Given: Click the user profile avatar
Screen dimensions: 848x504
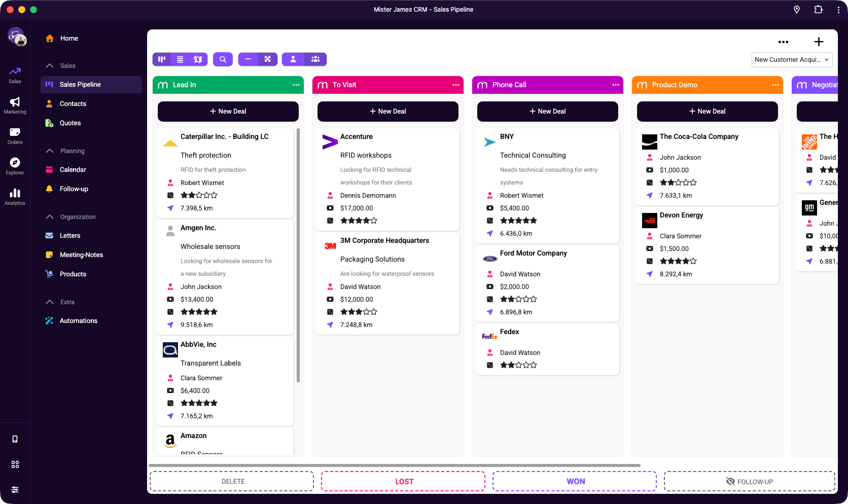Looking at the screenshot, I should pos(17,37).
